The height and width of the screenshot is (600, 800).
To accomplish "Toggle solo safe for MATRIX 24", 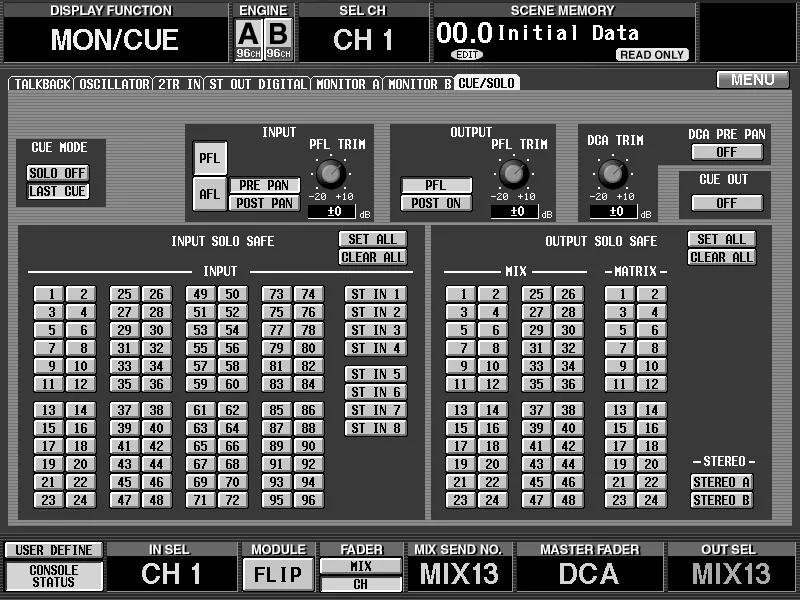I will coord(652,500).
